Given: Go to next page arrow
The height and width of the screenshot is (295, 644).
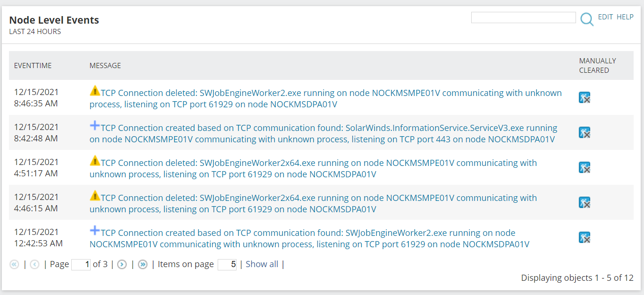Looking at the screenshot, I should click(122, 265).
